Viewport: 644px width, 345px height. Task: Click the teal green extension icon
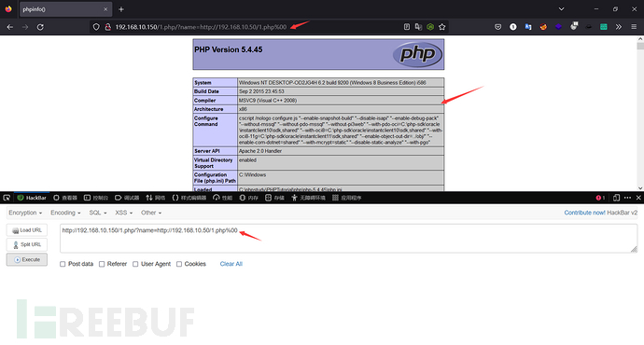tap(603, 27)
